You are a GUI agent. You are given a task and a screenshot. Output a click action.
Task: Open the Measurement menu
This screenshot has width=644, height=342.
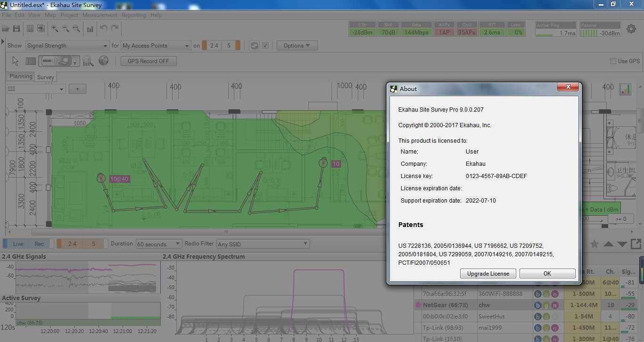[100, 15]
